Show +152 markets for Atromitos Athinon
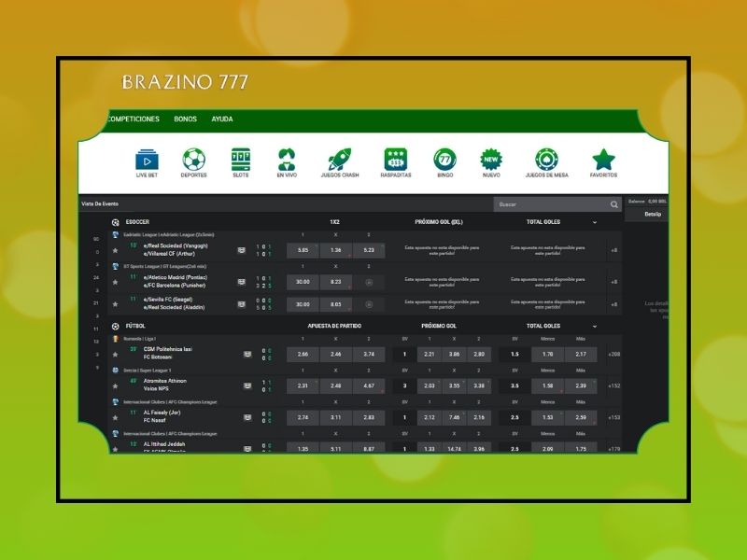This screenshot has height=560, width=747. [614, 385]
